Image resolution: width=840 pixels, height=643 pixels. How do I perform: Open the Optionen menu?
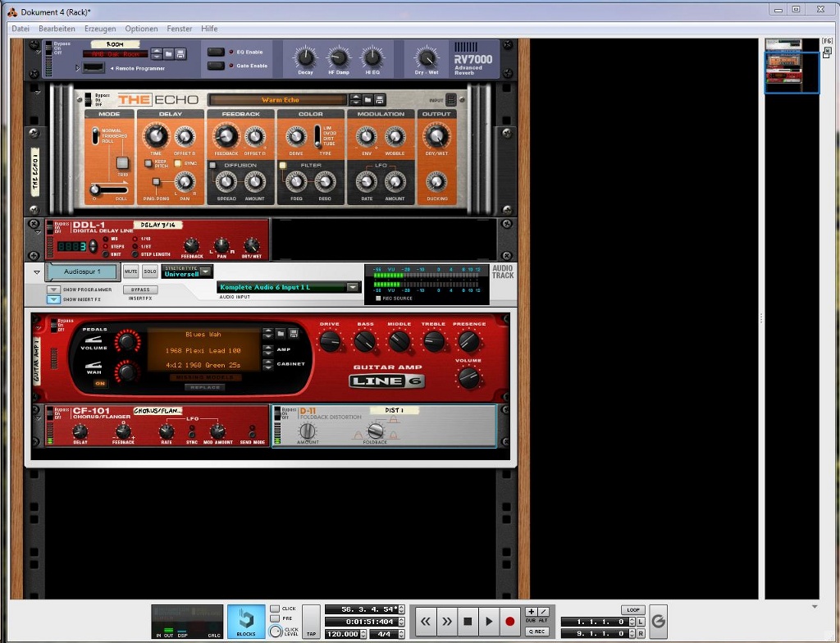141,28
